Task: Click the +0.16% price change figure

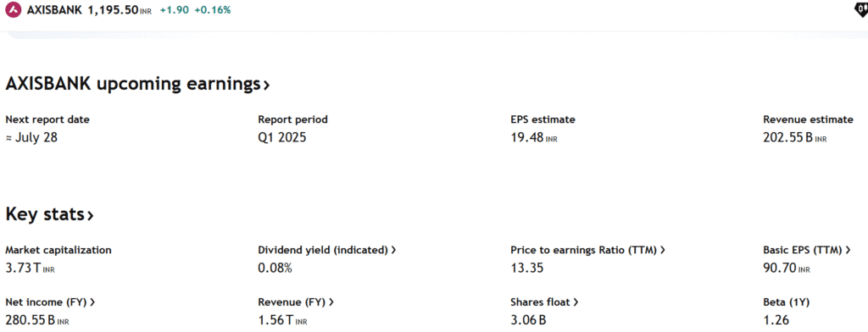Action: point(213,10)
